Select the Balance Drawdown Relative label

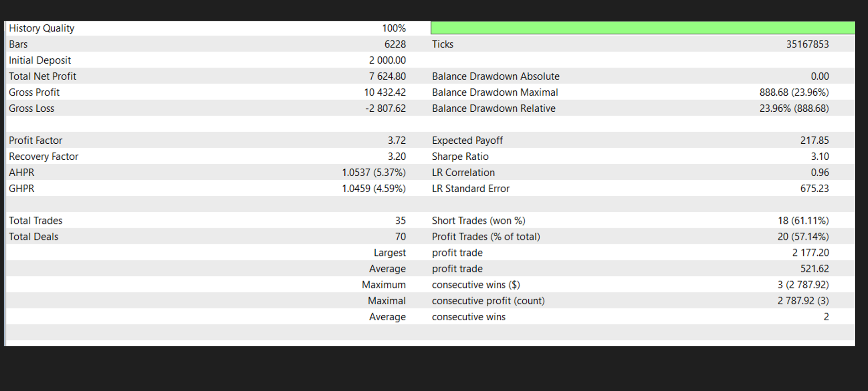tap(494, 108)
